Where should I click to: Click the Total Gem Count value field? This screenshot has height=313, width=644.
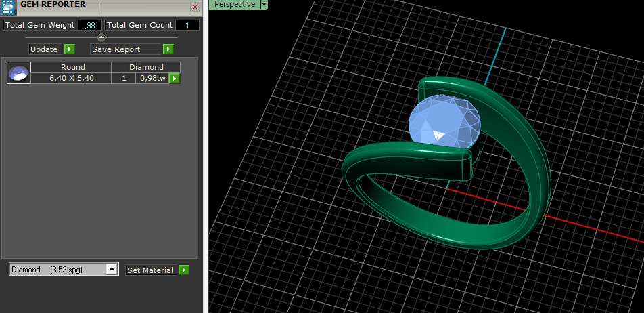point(187,26)
